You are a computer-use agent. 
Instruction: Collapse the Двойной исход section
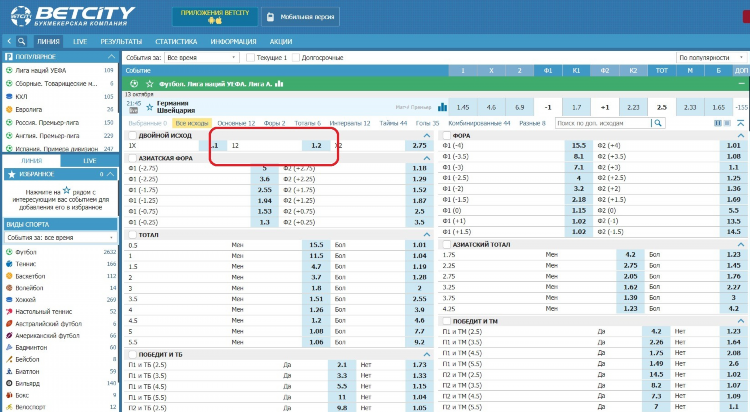(x=427, y=135)
